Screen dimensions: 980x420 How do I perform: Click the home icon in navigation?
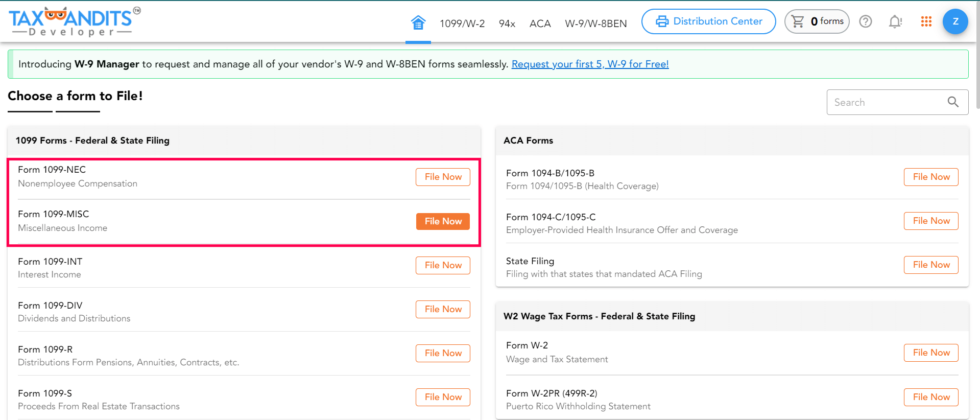pos(418,22)
